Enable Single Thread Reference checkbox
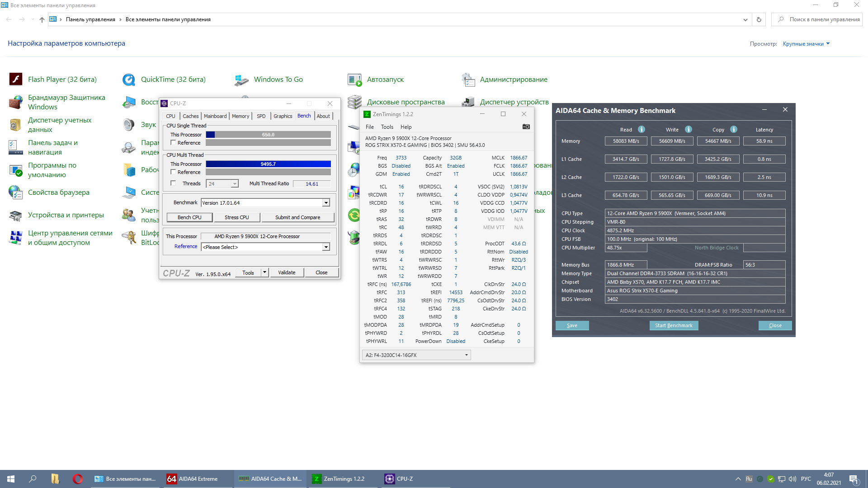Screen dimensions: 868x488 [173, 143]
